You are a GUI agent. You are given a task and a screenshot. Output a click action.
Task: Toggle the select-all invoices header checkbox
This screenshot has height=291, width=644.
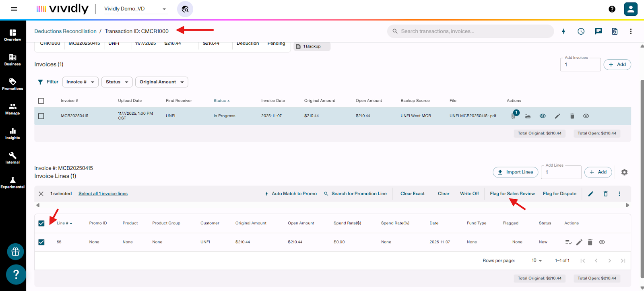tap(41, 101)
